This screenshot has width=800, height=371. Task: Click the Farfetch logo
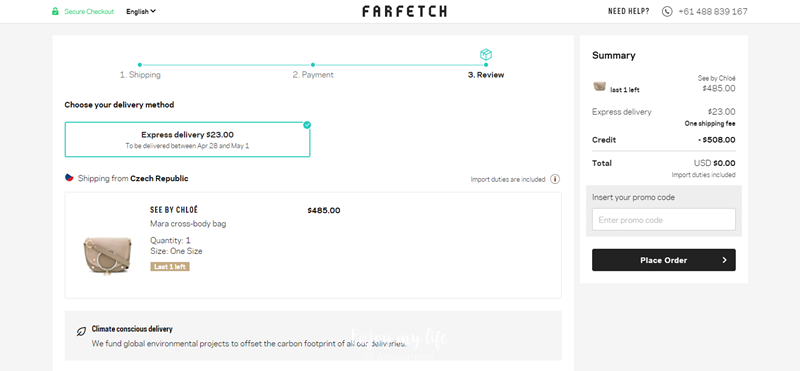pos(404,11)
